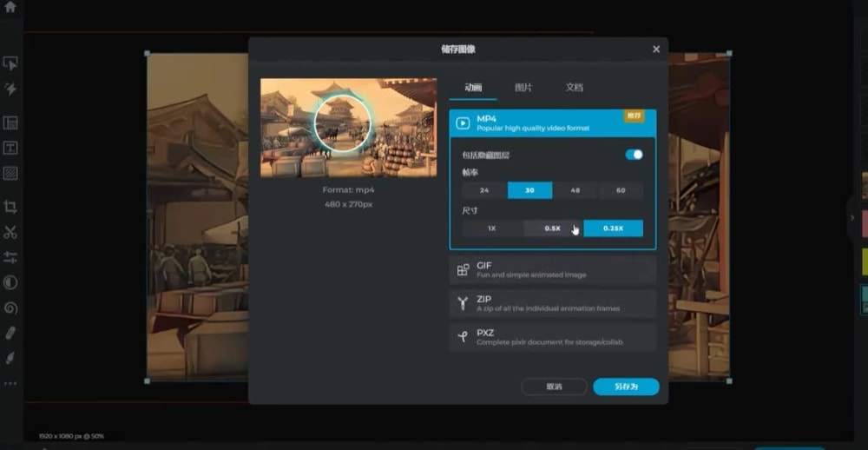Click the GIF format icon
Viewport: 868px width, 450px height.
463,270
